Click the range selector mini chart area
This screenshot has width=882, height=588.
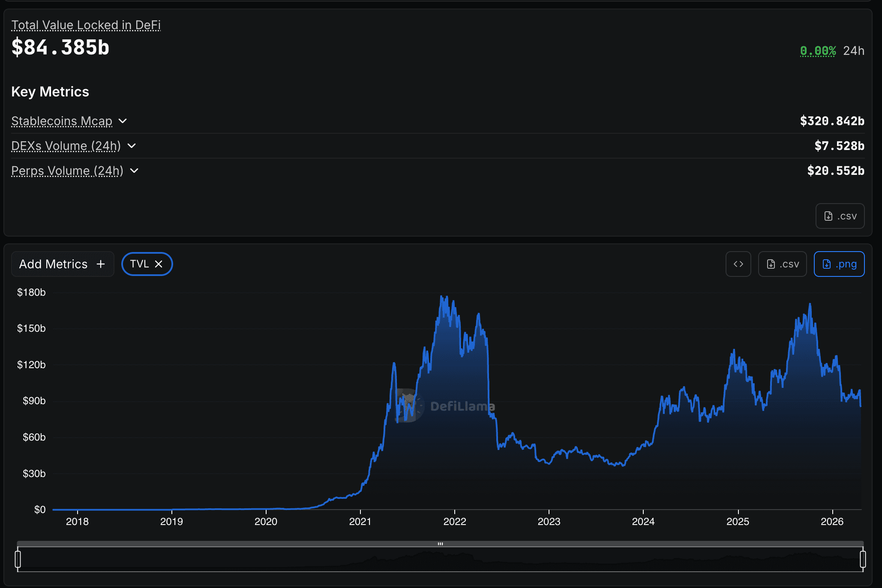tap(440, 559)
